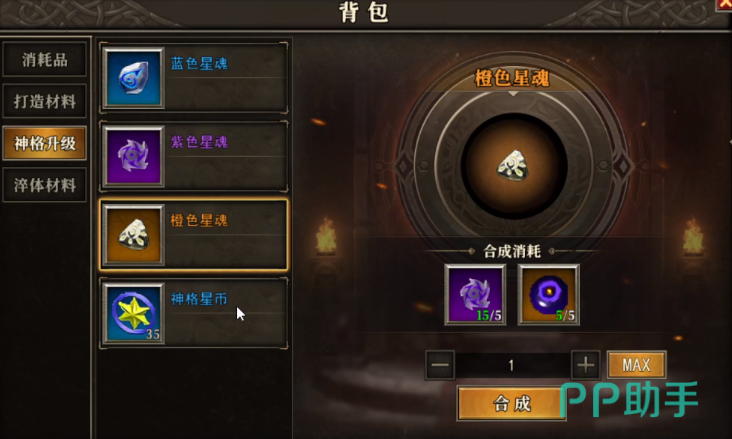Select the blue star soul icon
This screenshot has width=732, height=439.
tap(134, 78)
